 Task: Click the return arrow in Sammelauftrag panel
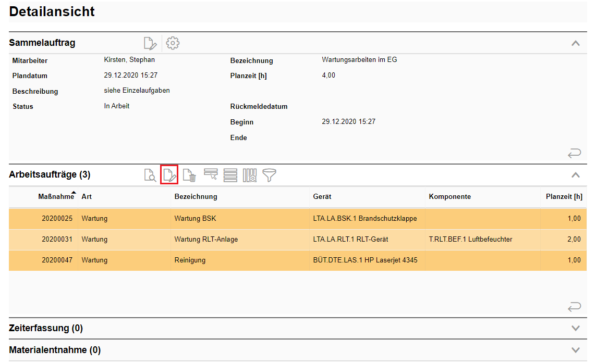[x=574, y=153]
